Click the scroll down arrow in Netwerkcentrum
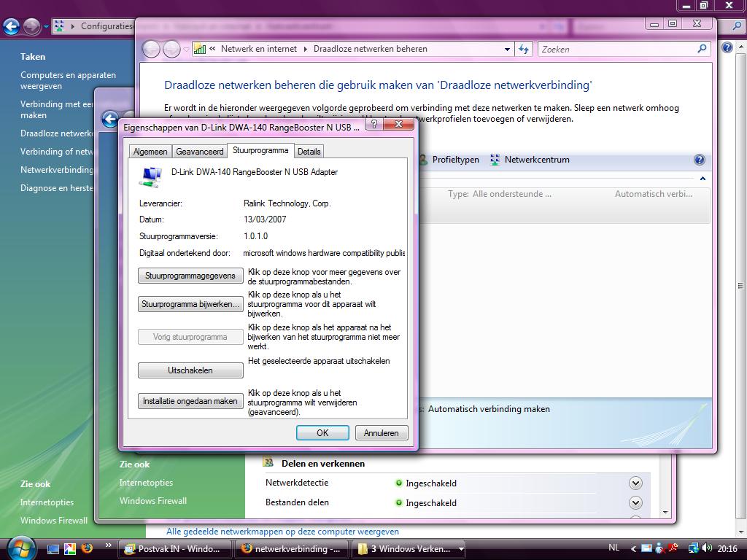The width and height of the screenshot is (747, 560). 665,513
